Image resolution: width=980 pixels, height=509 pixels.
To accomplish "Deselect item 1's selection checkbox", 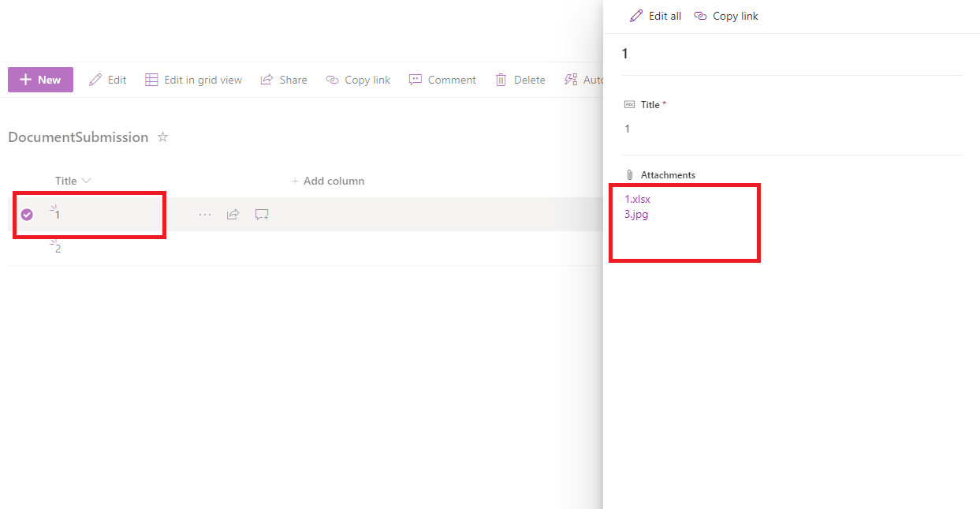I will pyautogui.click(x=27, y=214).
